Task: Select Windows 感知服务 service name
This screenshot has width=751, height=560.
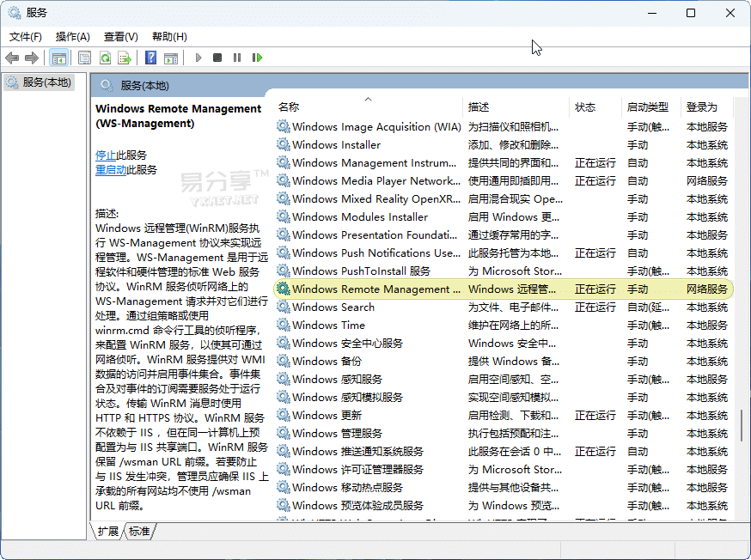Action: pos(337,379)
